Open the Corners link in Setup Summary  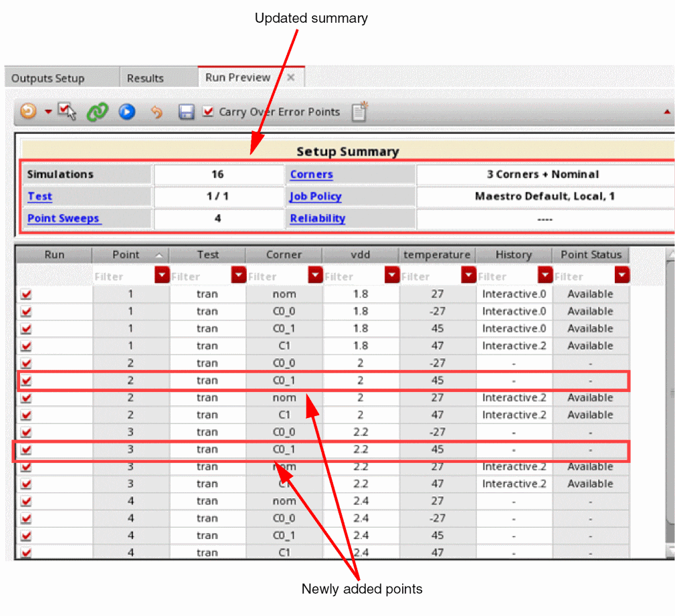[311, 175]
